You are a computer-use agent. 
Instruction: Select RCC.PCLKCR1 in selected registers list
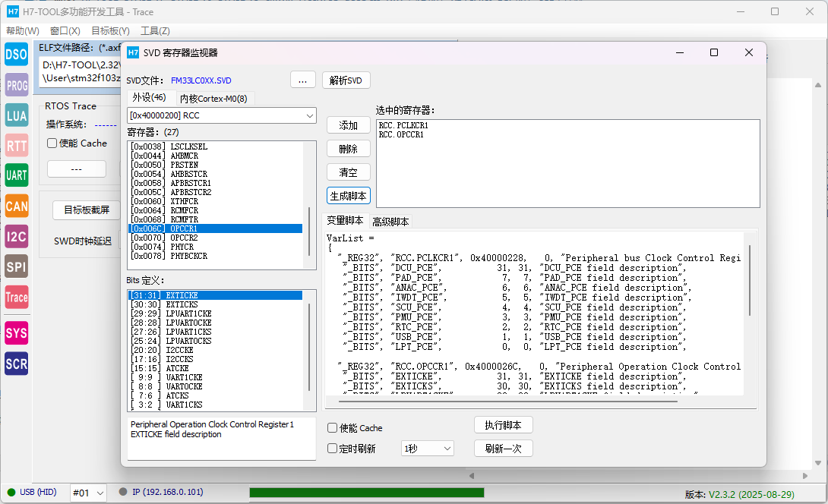403,125
